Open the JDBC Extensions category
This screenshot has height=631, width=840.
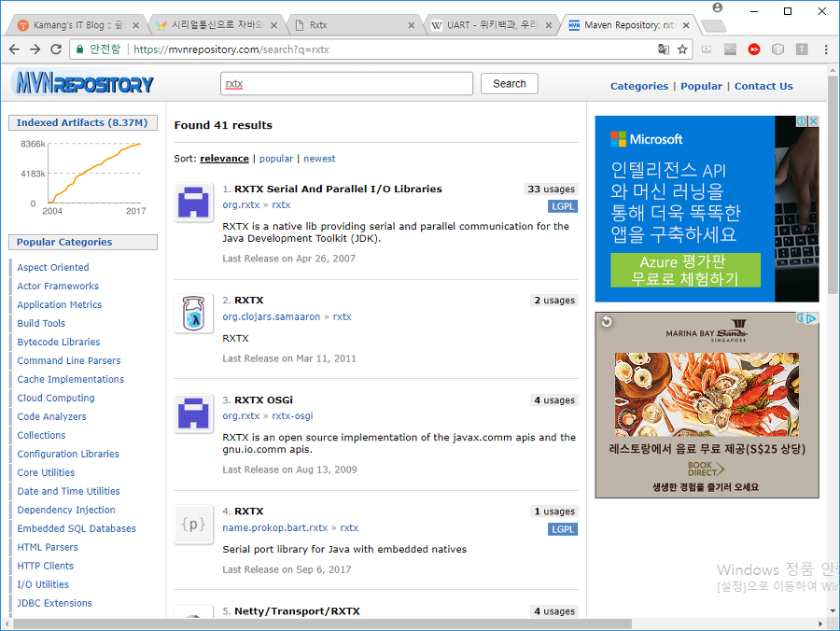click(55, 603)
